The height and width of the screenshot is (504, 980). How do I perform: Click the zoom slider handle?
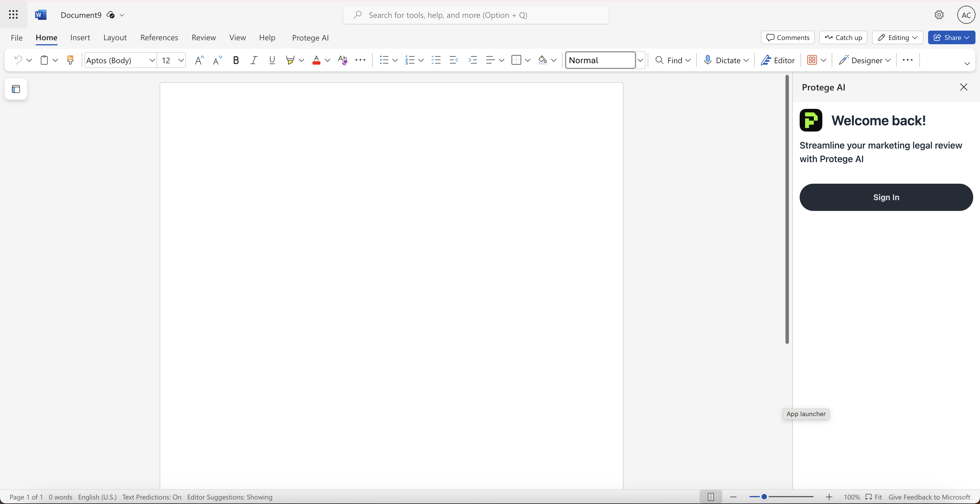pos(764,497)
